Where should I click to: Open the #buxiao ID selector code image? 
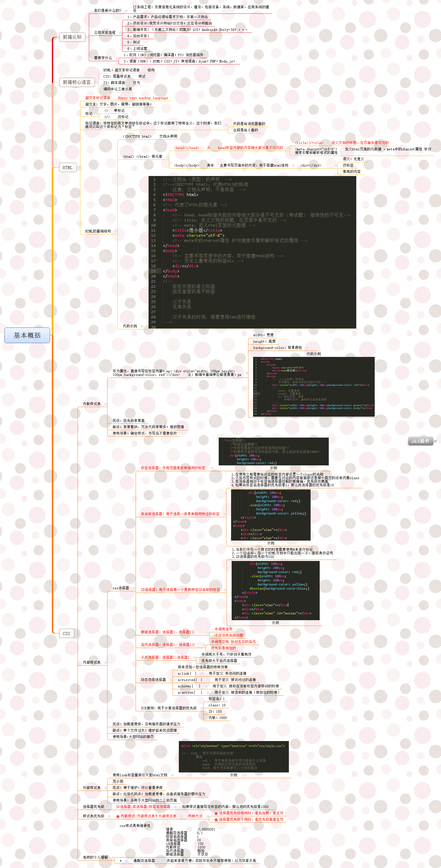pyautogui.click(x=275, y=590)
